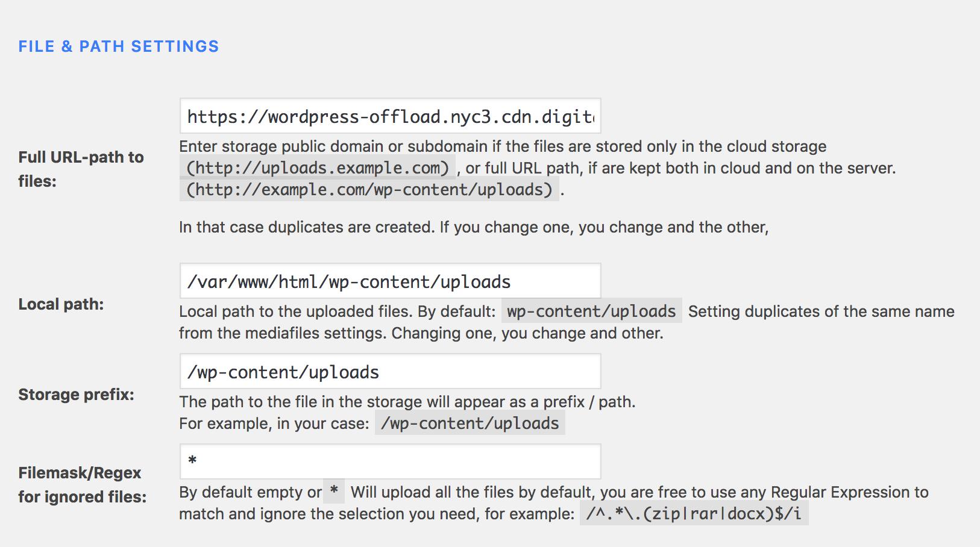Click the Full URL-path to files input field
This screenshot has width=980, height=547.
390,116
